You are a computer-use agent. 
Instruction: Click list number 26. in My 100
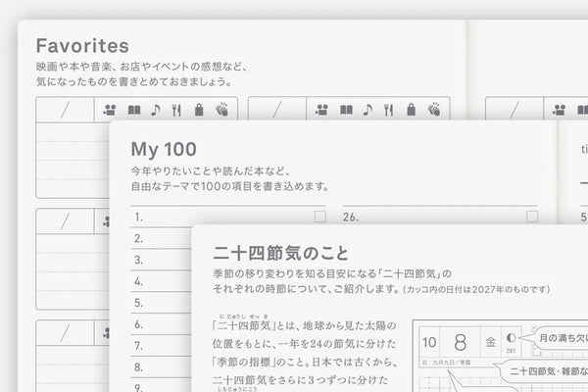coord(351,218)
